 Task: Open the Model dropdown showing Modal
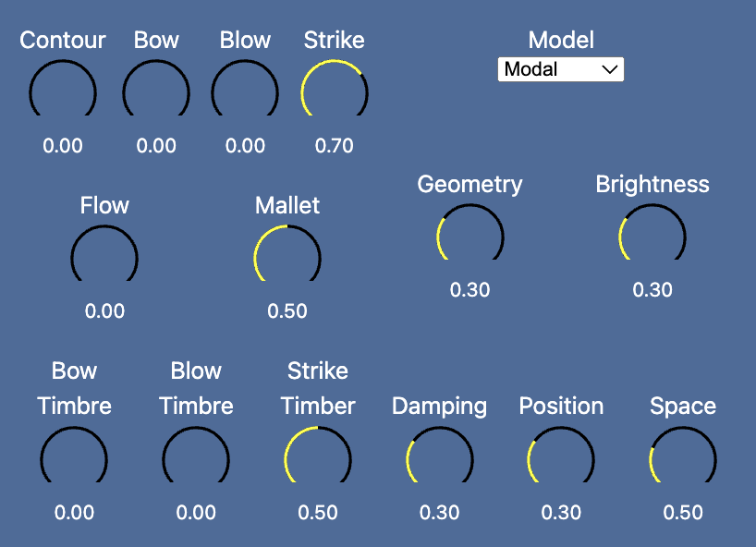pyautogui.click(x=561, y=69)
